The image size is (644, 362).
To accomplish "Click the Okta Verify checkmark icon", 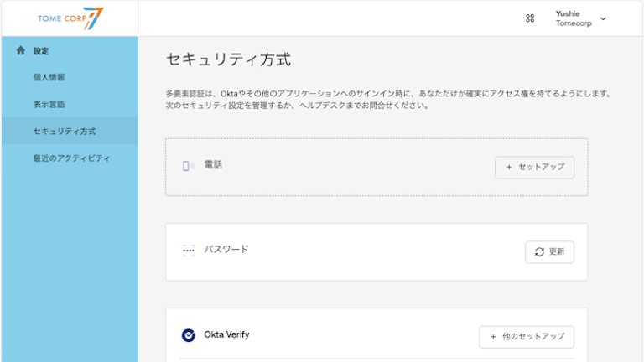I will point(188,335).
